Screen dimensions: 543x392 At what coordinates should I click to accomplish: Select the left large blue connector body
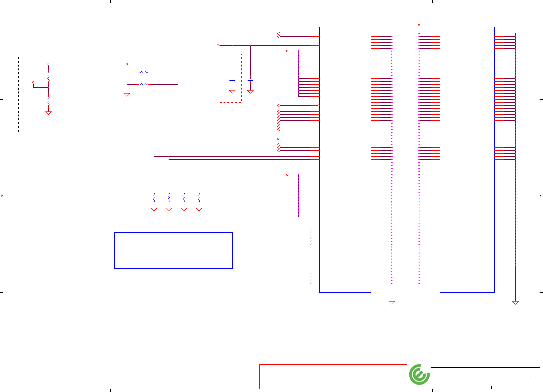(345, 160)
